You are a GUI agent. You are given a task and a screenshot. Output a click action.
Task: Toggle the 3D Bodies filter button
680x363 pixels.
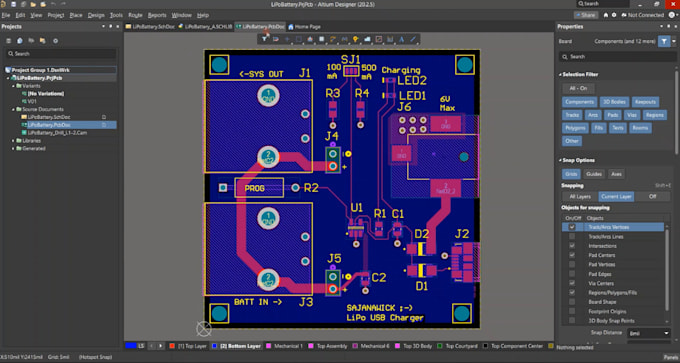click(613, 102)
